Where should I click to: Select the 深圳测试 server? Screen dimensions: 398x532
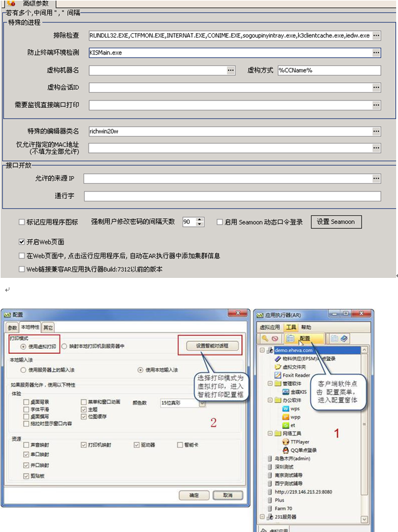pos(281,467)
